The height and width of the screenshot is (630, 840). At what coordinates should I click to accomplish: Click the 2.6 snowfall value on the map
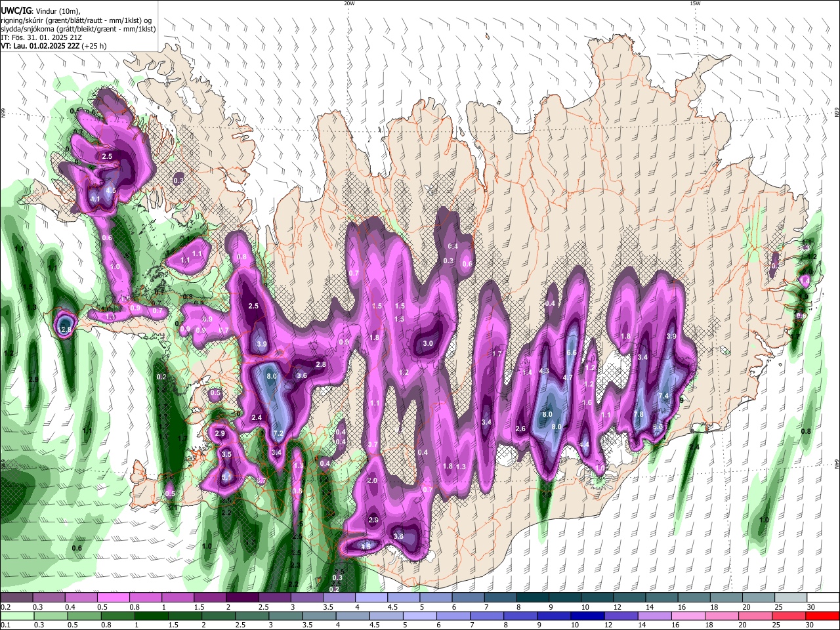pyautogui.click(x=520, y=429)
